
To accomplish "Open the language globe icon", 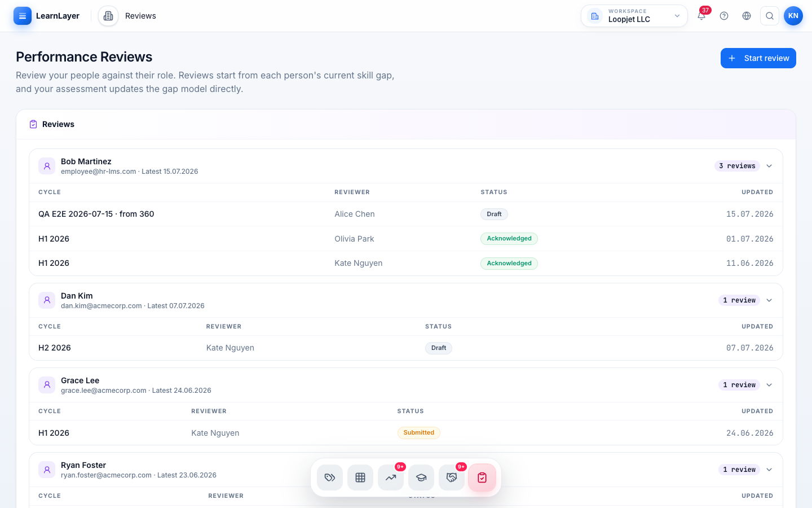I will [747, 16].
